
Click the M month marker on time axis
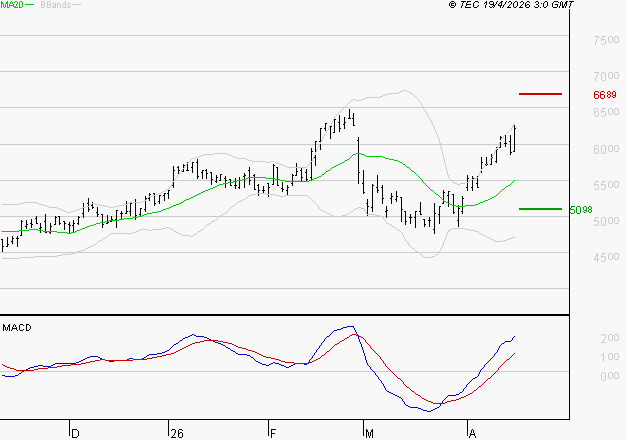(x=369, y=433)
